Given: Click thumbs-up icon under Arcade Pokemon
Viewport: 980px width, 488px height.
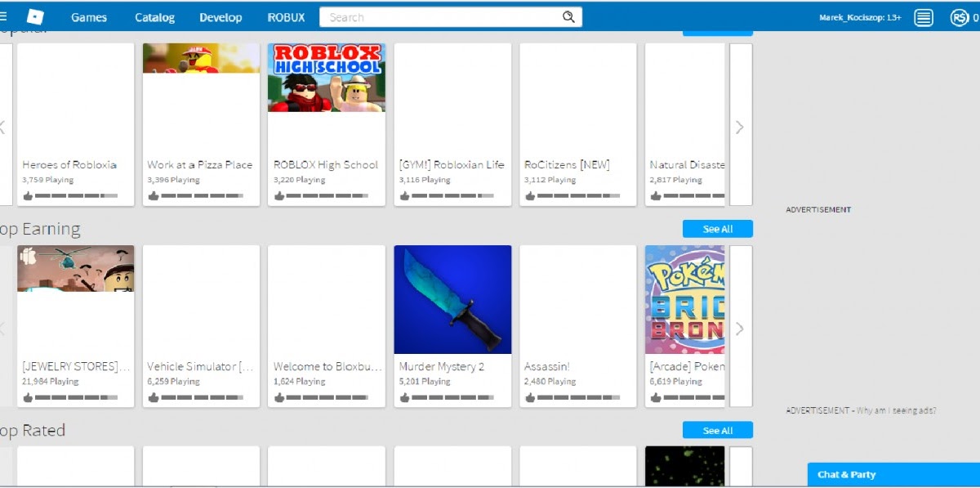Looking at the screenshot, I should [656, 398].
